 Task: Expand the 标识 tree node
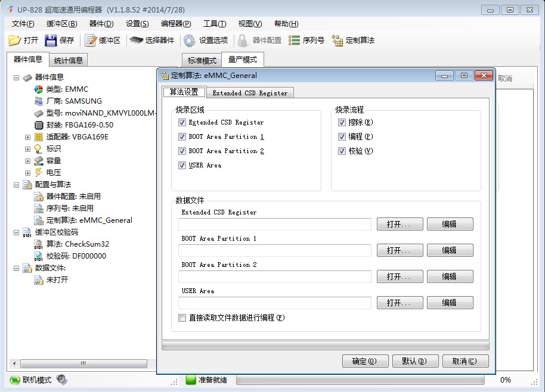[x=27, y=149]
